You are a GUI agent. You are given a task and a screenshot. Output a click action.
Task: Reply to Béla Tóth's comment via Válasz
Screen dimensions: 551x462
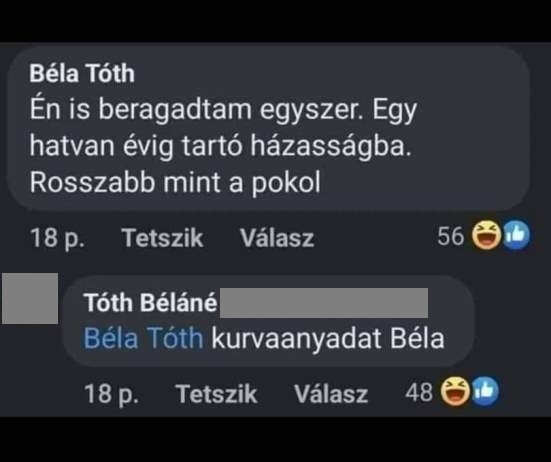(x=277, y=238)
